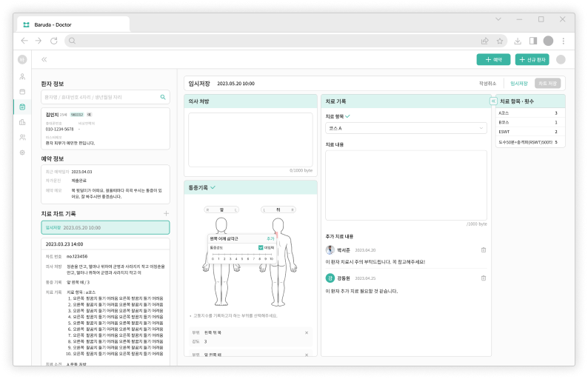Click the phone number 010-1234-5678
Image resolution: width=588 pixels, height=379 pixels.
point(60,129)
